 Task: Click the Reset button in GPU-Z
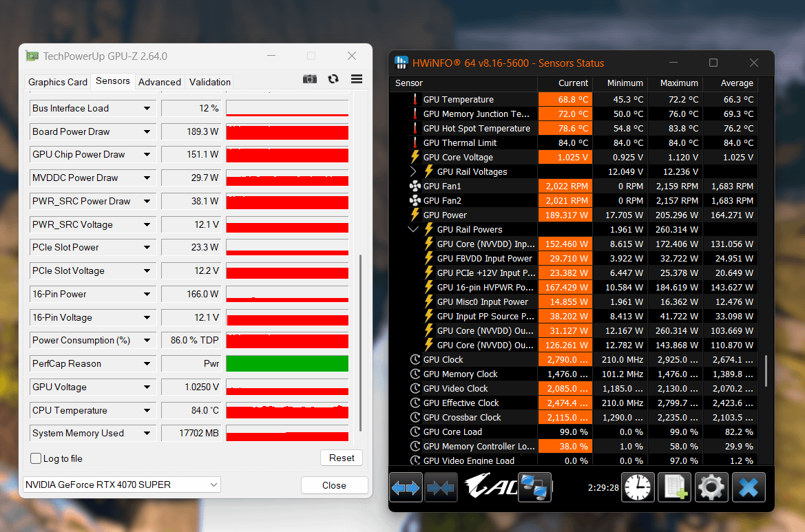tap(342, 458)
